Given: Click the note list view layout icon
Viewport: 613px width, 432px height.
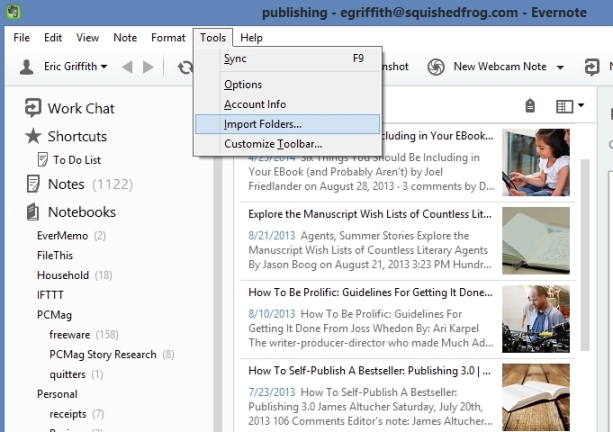Looking at the screenshot, I should [564, 106].
